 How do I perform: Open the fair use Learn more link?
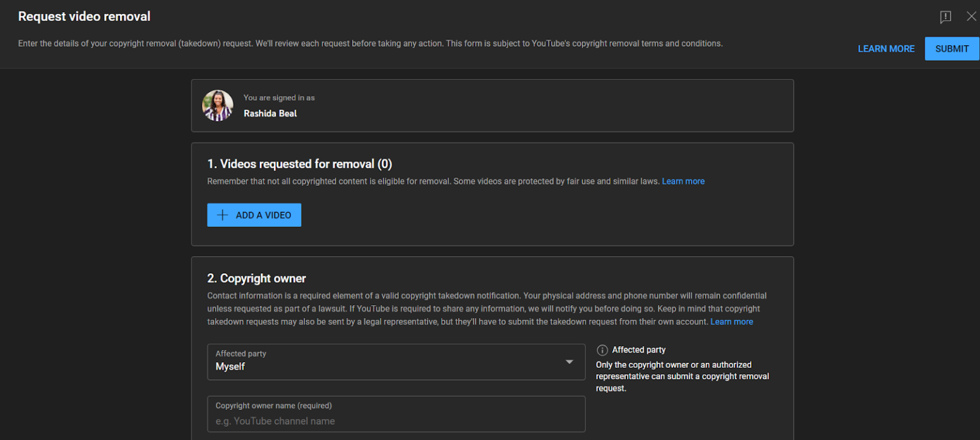click(683, 181)
